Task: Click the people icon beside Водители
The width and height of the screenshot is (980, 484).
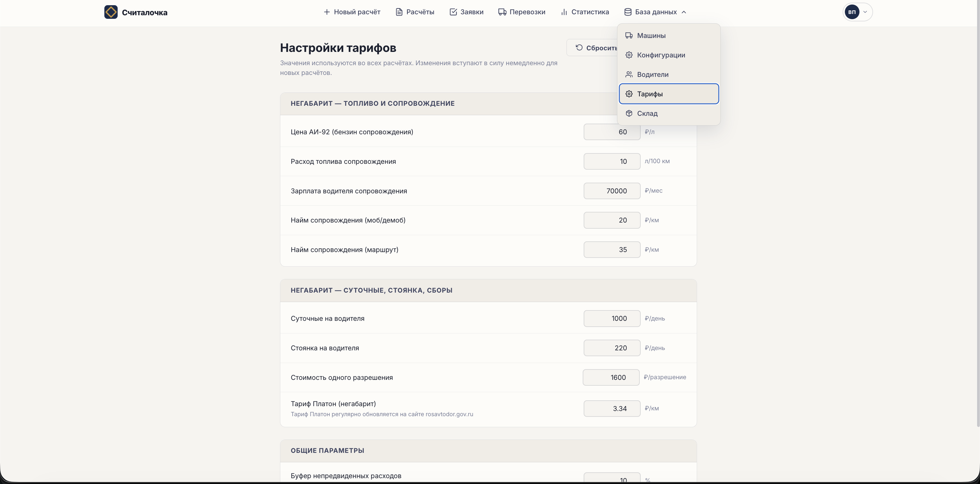Action: (x=629, y=74)
